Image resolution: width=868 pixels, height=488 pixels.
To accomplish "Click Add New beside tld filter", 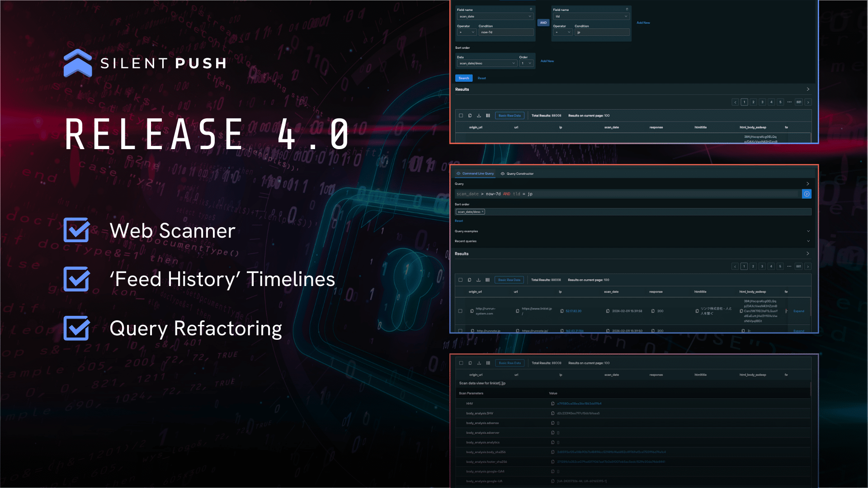I will [x=643, y=23].
